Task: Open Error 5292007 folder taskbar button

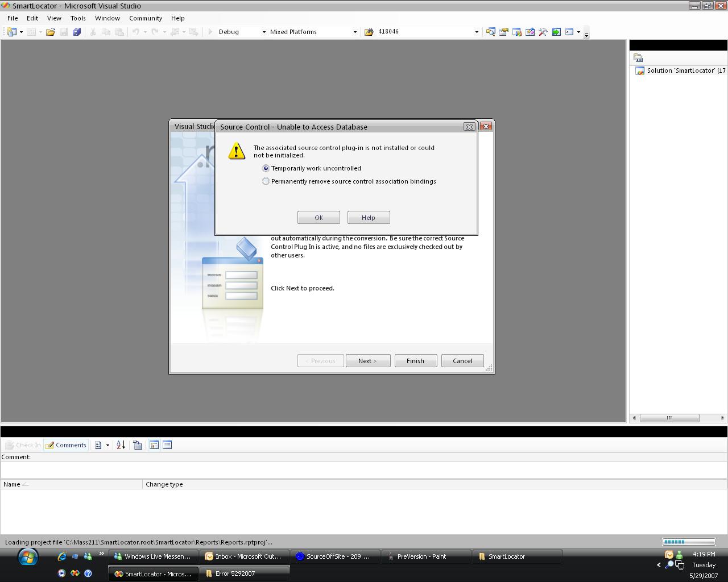Action: [245, 573]
